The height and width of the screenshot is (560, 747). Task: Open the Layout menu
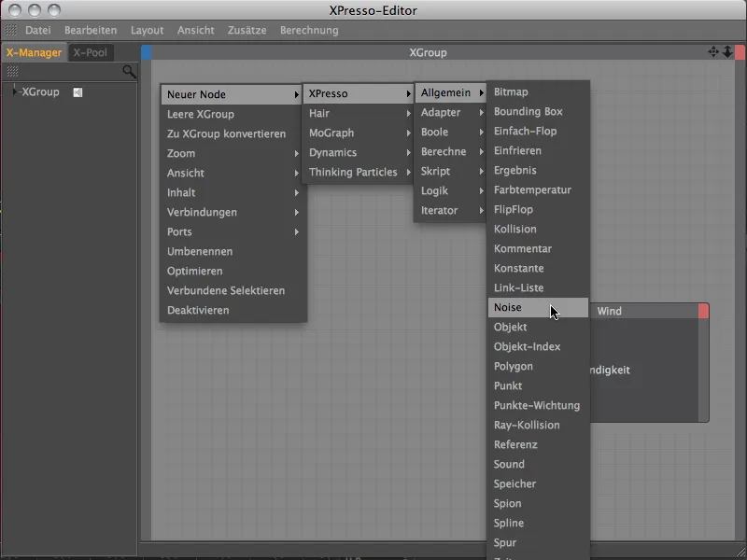coord(148,30)
